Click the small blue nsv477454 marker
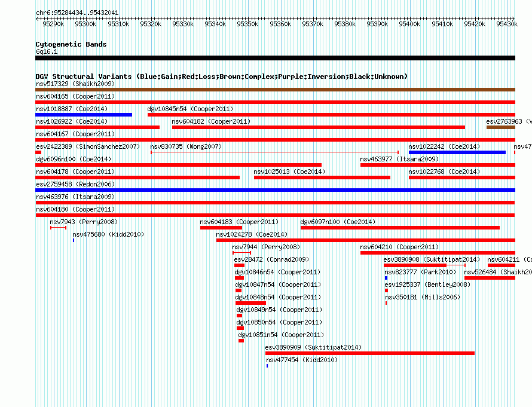 point(267,366)
